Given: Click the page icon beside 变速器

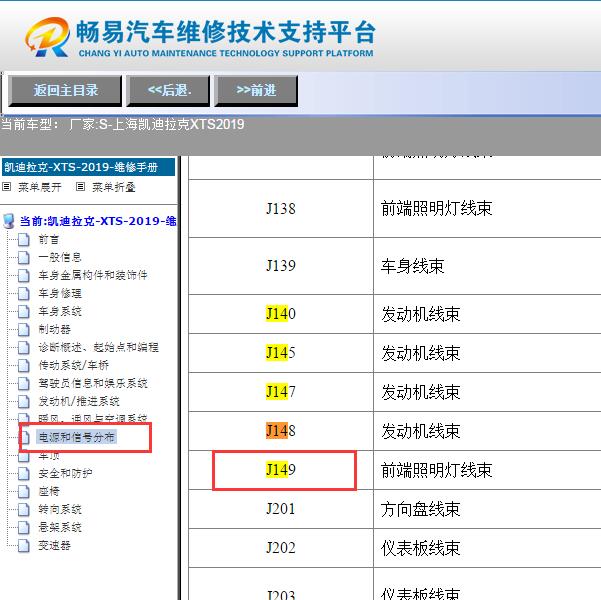Looking at the screenshot, I should coord(24,545).
